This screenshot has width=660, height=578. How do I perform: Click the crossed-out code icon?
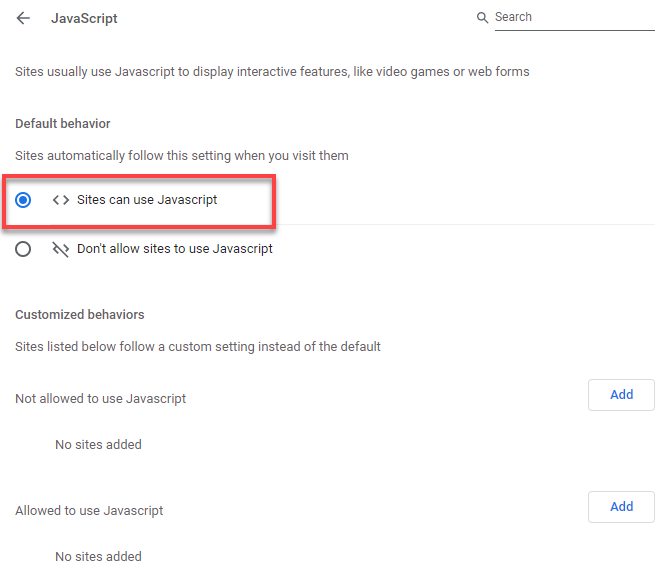click(x=61, y=249)
